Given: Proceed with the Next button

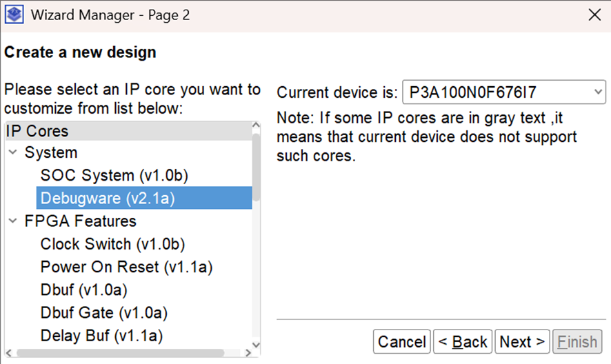Looking at the screenshot, I should click(522, 342).
